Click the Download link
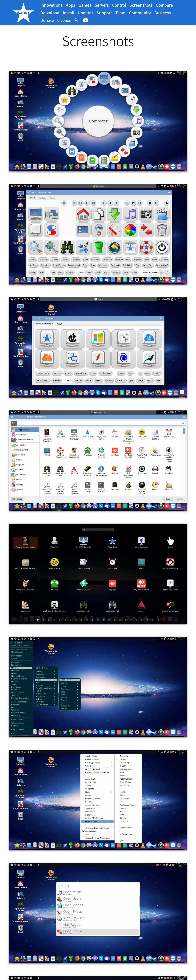196x980 pixels. pos(50,13)
